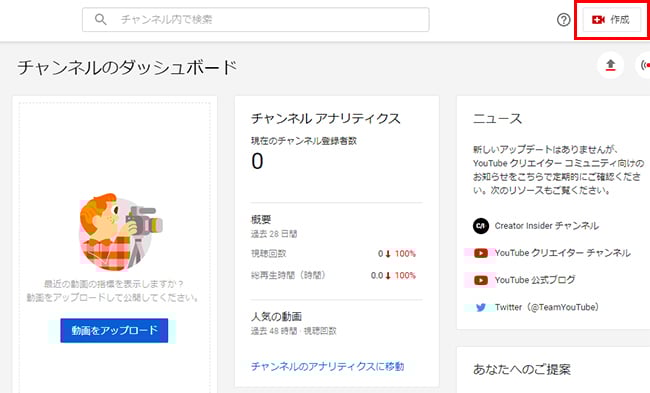Open YouTube 公式ブログ link
The width and height of the screenshot is (650, 393).
point(535,280)
